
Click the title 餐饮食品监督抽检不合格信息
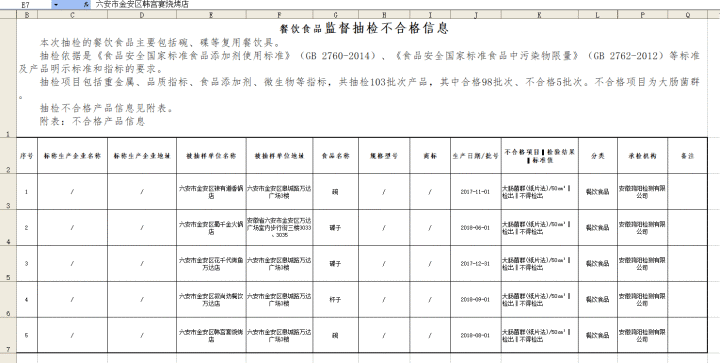coord(364,28)
